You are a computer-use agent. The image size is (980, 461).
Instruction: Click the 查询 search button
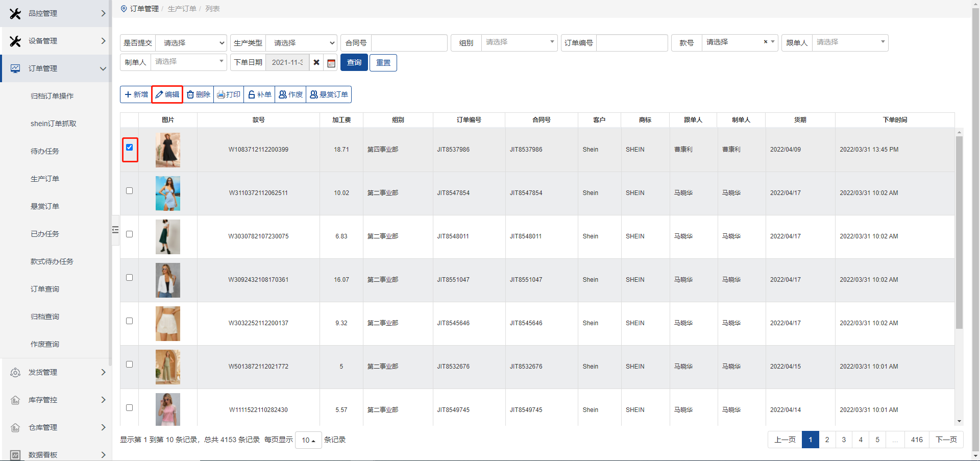[354, 62]
